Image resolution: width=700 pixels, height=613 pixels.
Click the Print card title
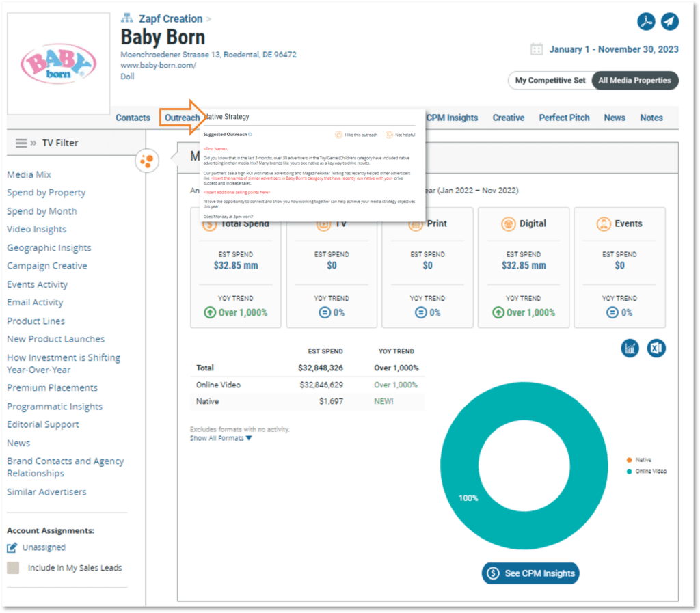click(x=437, y=223)
